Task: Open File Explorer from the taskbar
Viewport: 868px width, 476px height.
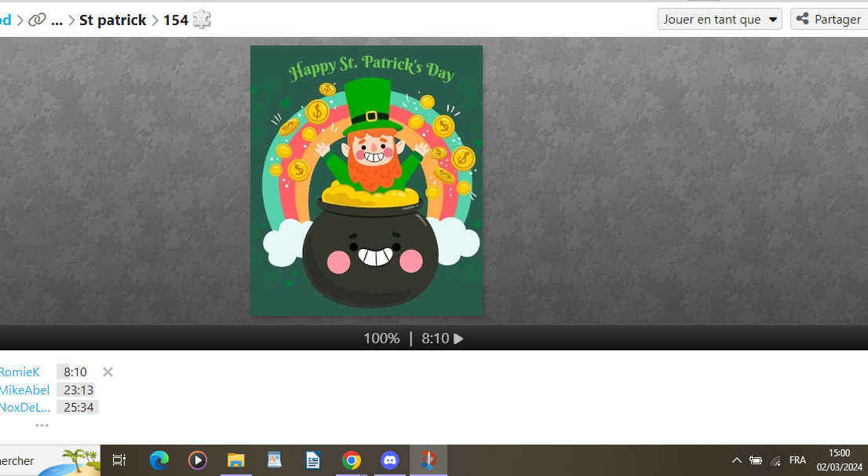Action: coord(235,460)
